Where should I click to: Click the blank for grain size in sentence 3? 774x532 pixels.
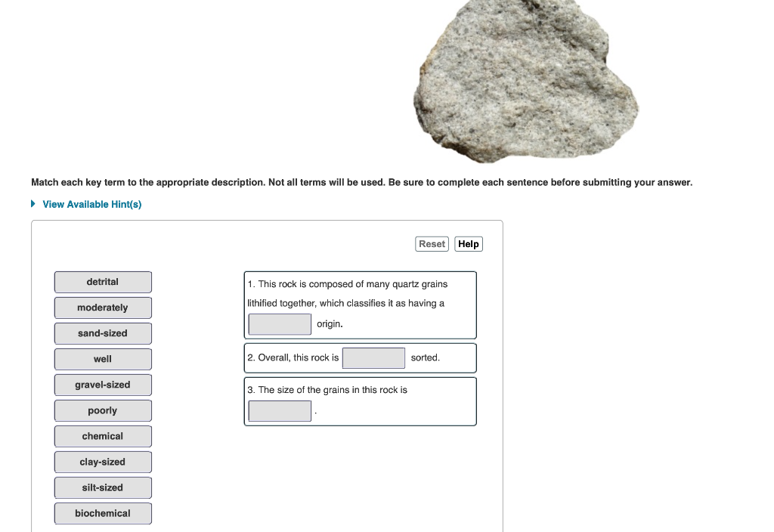click(x=279, y=411)
